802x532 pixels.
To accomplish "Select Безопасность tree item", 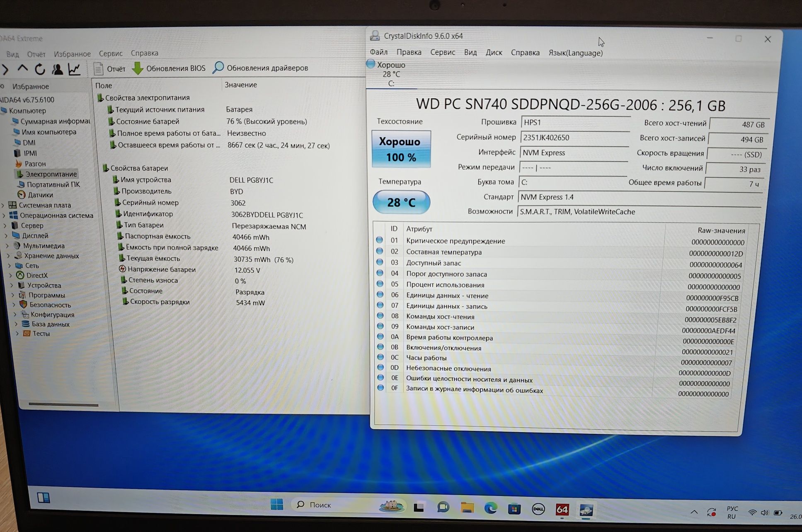I will click(x=46, y=305).
